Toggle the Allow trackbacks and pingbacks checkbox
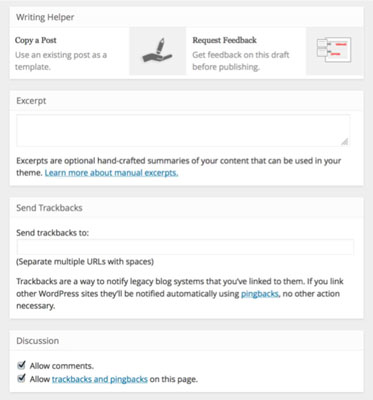 coord(21,379)
